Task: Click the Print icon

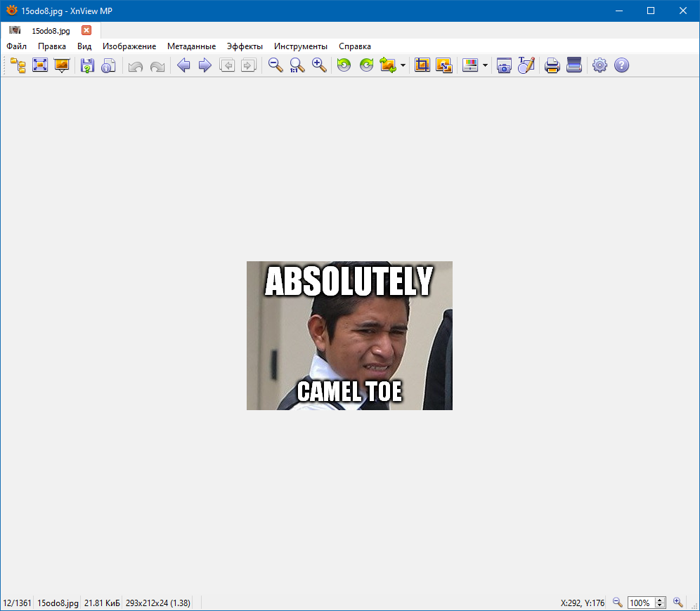Action: 552,65
